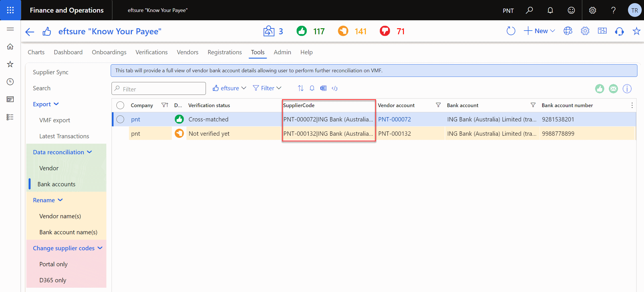
Task: Open the eftsure dropdown in grid toolbar
Action: tap(229, 88)
